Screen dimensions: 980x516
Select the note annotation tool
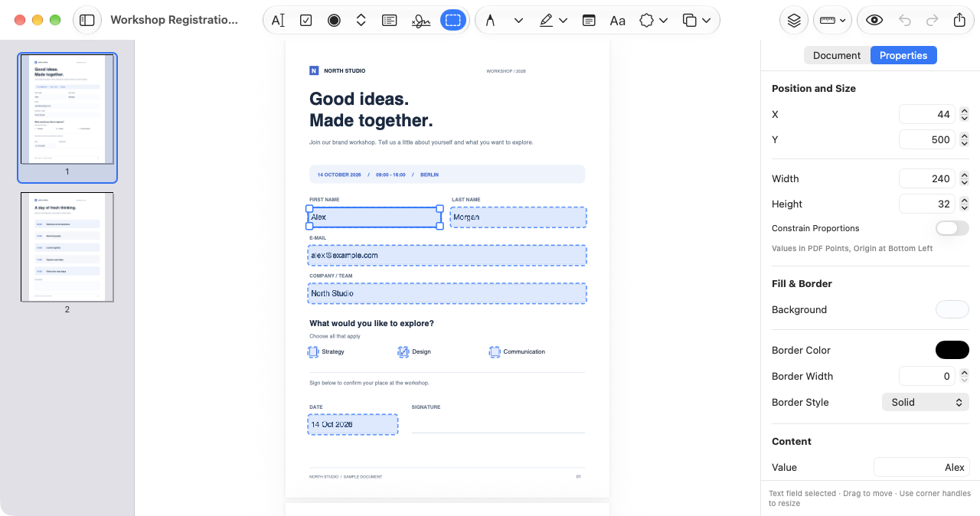589,21
